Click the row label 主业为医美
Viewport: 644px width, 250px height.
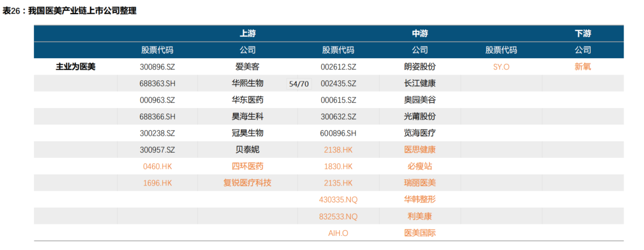[x=76, y=67]
